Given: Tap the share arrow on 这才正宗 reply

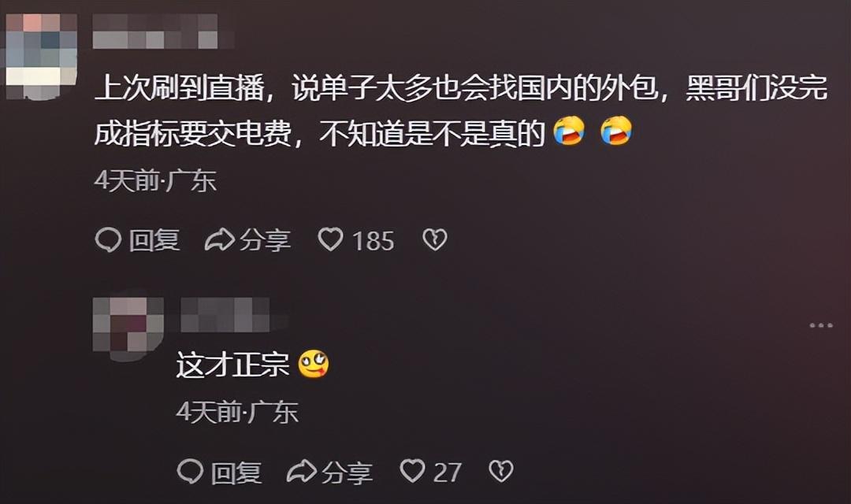Looking at the screenshot, I should (x=301, y=471).
